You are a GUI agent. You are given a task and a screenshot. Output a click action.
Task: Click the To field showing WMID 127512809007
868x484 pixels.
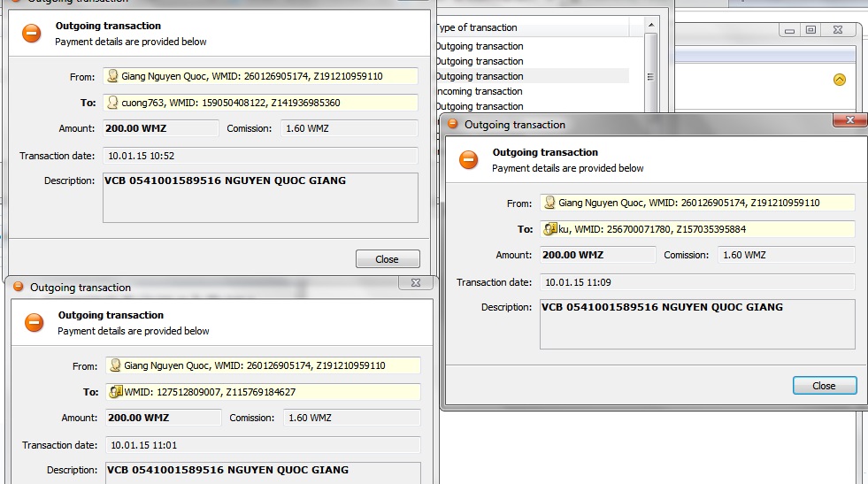263,391
